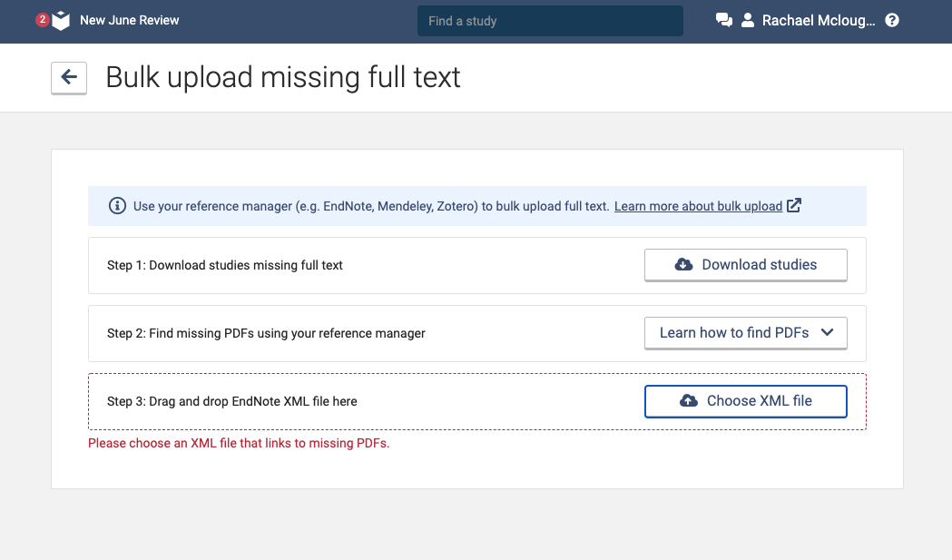Open the New June Review title

130,20
